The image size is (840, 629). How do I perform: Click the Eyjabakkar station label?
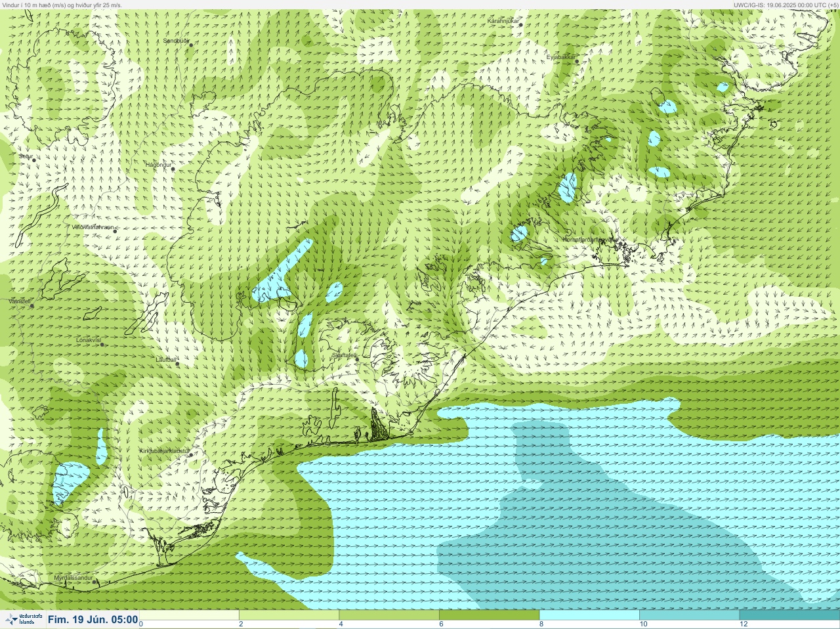coord(561,57)
